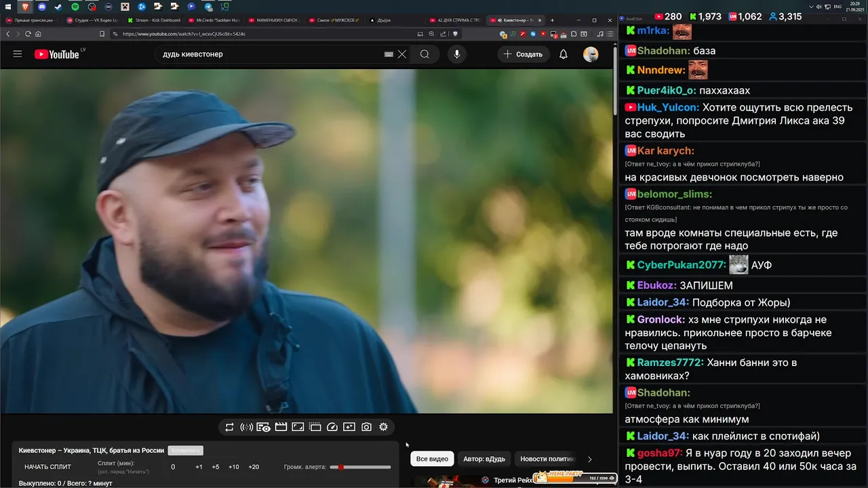Click chat username Huk_Yulcon
This screenshot has width=868, height=488.
tap(668, 107)
